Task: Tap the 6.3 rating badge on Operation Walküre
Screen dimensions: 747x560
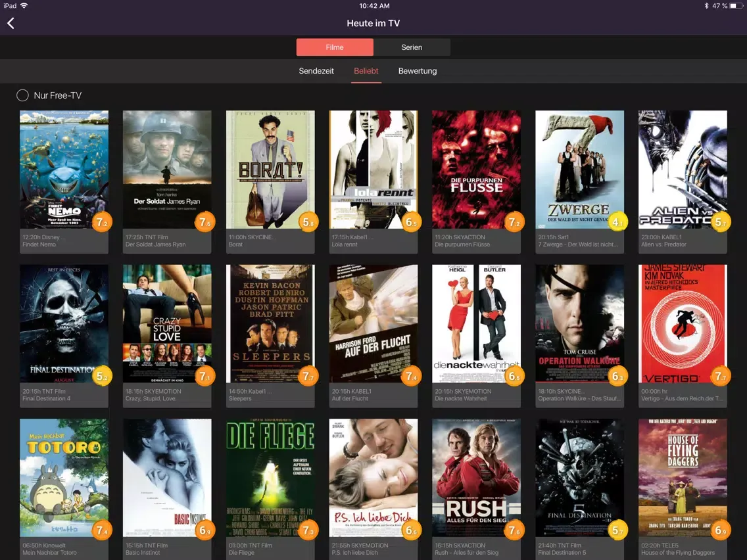Action: click(x=617, y=376)
